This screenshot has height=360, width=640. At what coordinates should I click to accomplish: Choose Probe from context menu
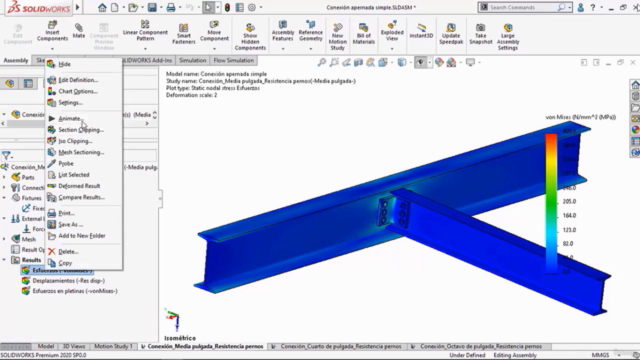coord(66,163)
